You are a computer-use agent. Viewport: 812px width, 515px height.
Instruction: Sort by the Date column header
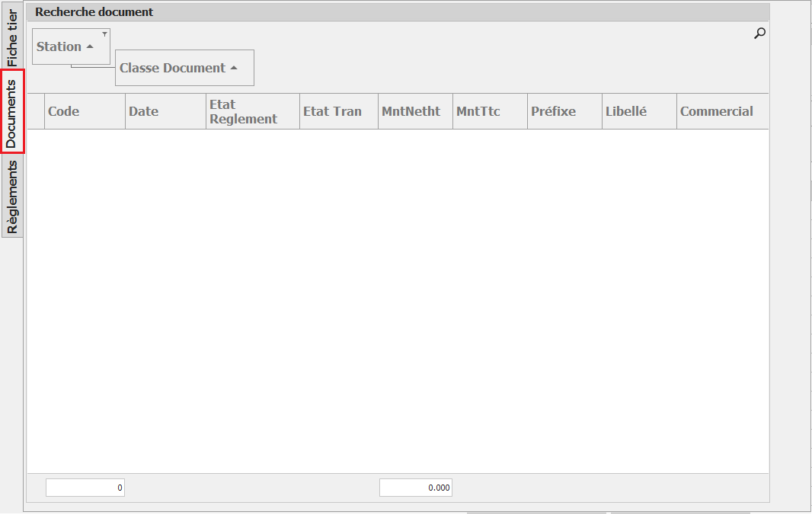165,111
